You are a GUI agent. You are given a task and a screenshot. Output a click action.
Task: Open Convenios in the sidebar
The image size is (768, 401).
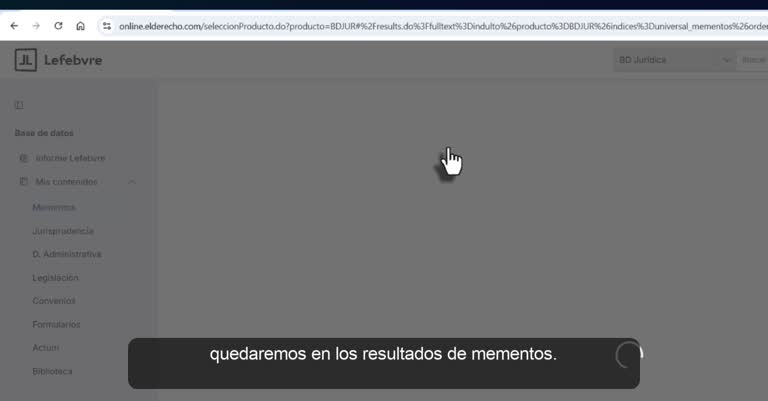tap(54, 301)
